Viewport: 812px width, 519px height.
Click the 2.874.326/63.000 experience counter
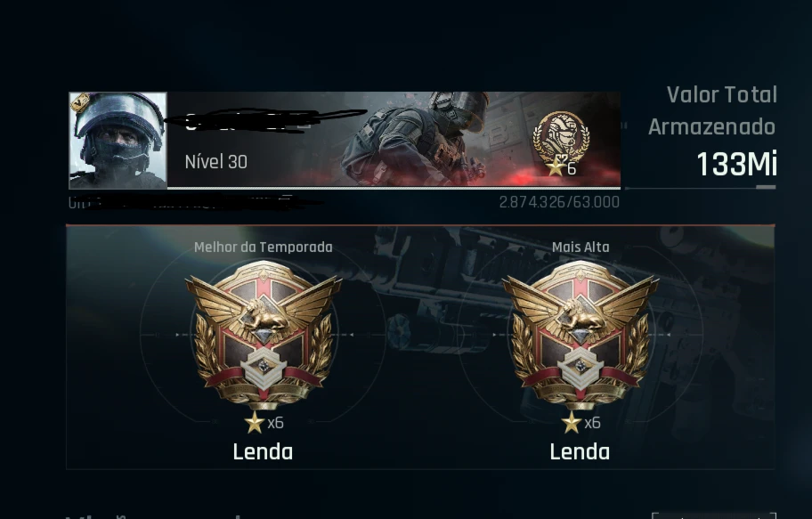tap(559, 202)
